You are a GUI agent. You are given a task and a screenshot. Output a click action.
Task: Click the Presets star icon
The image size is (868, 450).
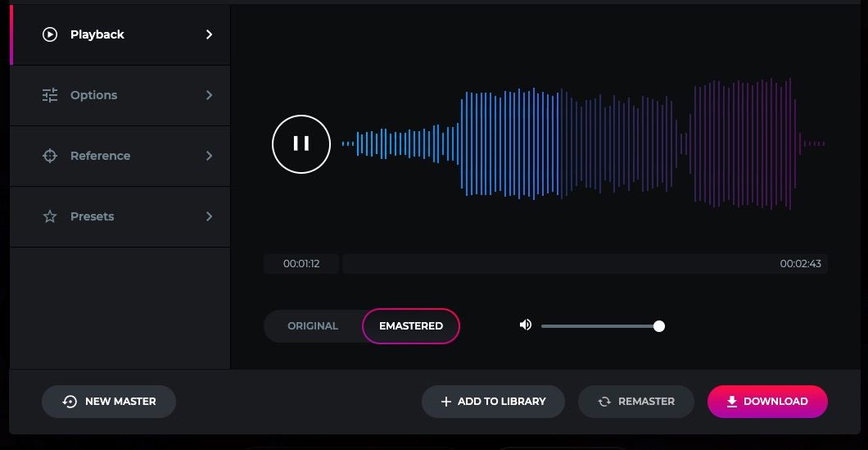coord(50,216)
